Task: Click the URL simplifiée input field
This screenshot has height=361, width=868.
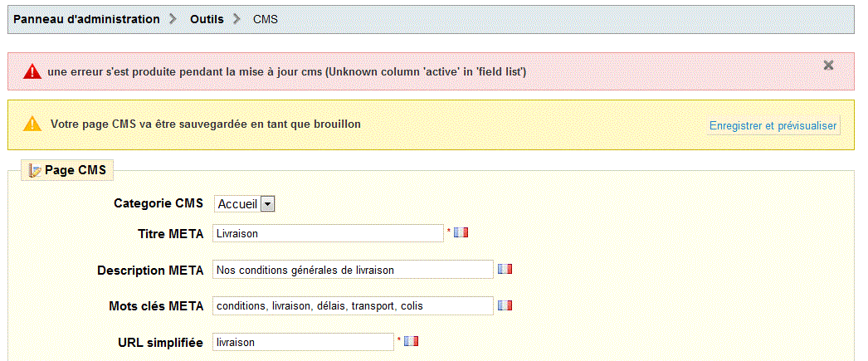Action: tap(304, 342)
